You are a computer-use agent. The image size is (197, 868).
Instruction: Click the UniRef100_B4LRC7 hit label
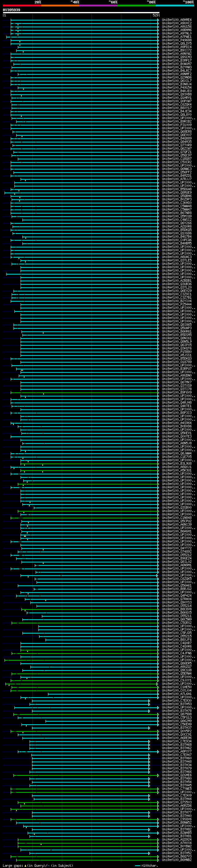pos(176,71)
